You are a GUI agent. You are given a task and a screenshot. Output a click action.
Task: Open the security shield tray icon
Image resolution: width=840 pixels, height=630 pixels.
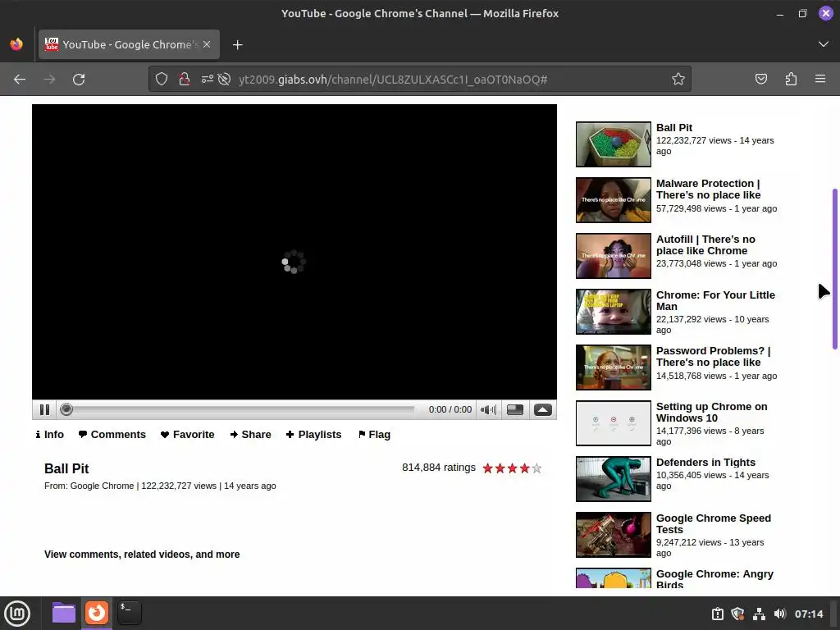tap(737, 614)
